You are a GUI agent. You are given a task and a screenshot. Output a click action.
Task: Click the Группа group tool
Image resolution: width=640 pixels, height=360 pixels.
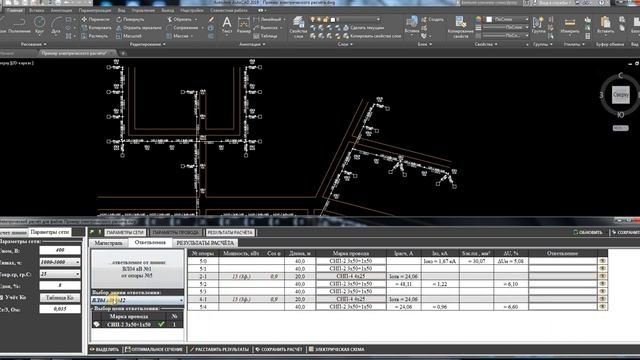click(x=539, y=24)
